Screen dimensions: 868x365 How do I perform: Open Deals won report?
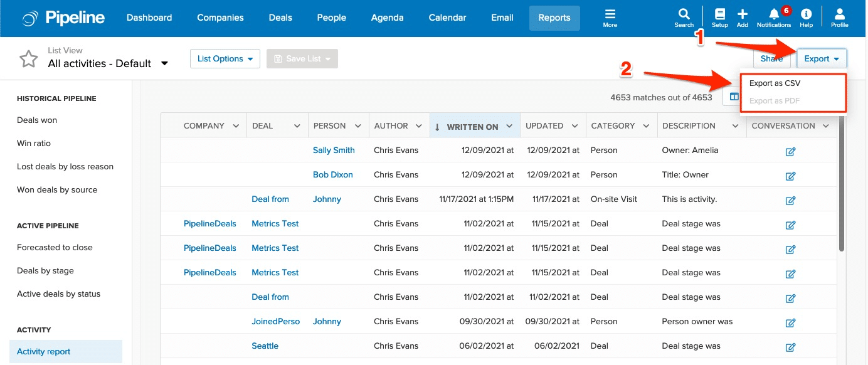[x=37, y=120]
